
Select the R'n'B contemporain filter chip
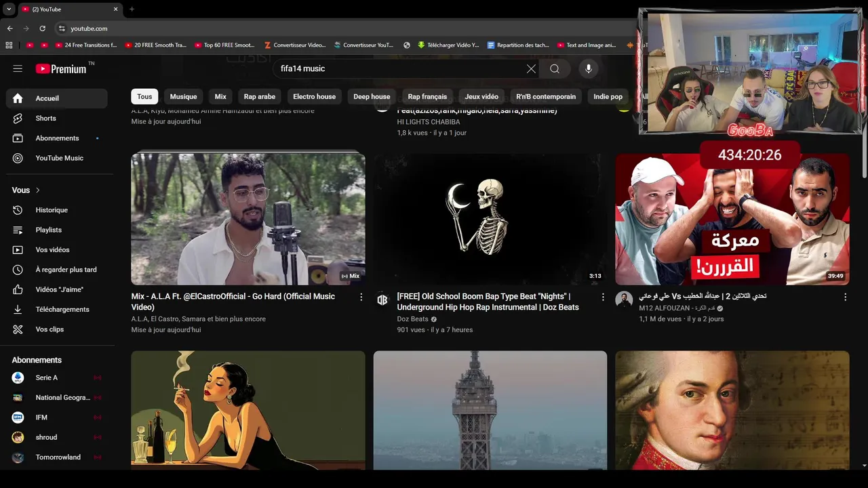point(546,96)
